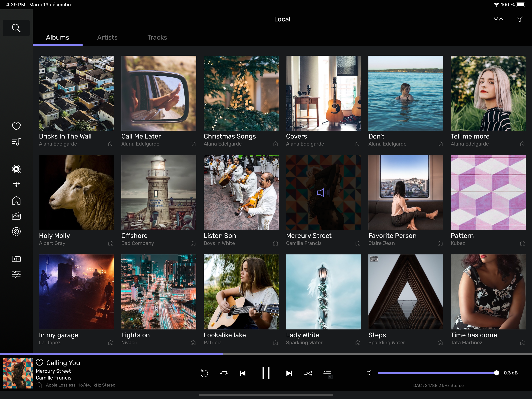Image resolution: width=532 pixels, height=399 pixels.
Task: Open settings sliders icon in sidebar
Action: click(x=16, y=274)
